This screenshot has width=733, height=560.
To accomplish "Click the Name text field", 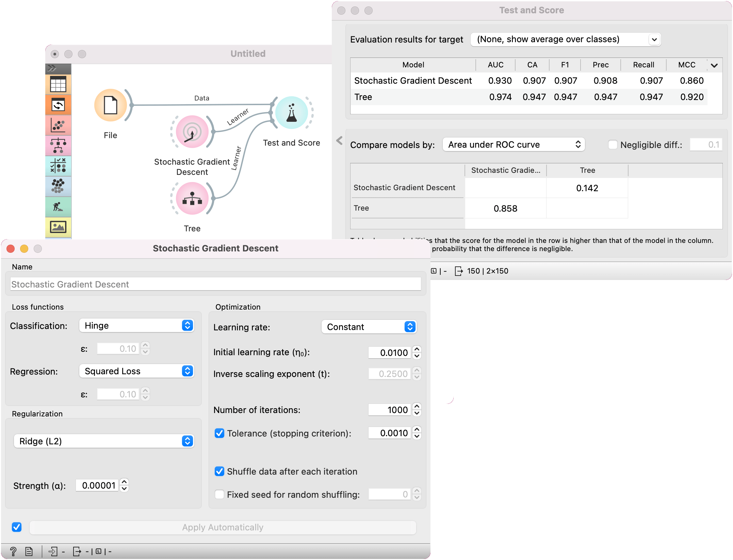I will tap(216, 284).
